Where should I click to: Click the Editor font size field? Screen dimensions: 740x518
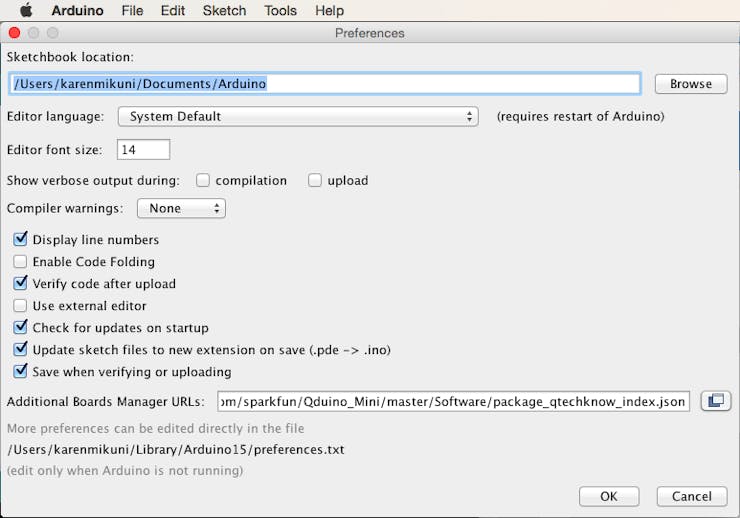pyautogui.click(x=143, y=150)
